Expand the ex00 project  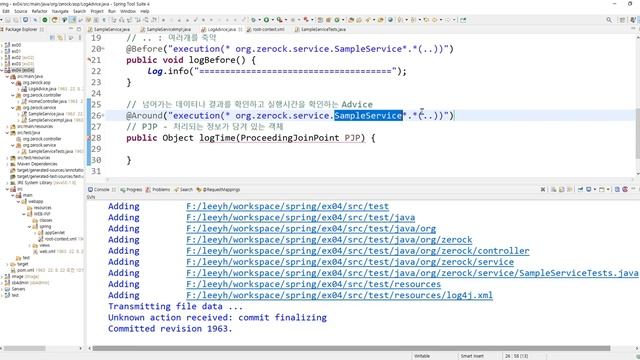click(x=2, y=45)
